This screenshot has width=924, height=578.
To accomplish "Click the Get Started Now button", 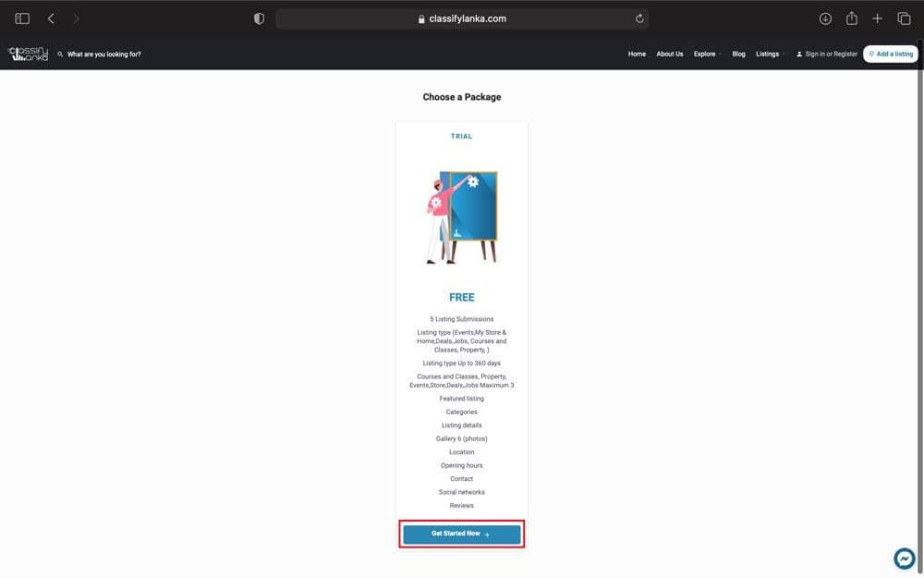I will pos(461,535).
